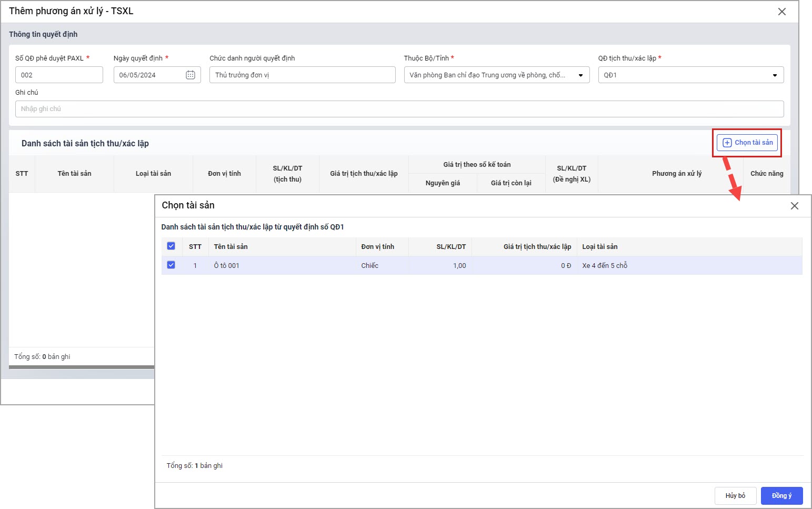Click the Ngày quyết định date field
Screen dimensions: 812x509
click(150, 75)
